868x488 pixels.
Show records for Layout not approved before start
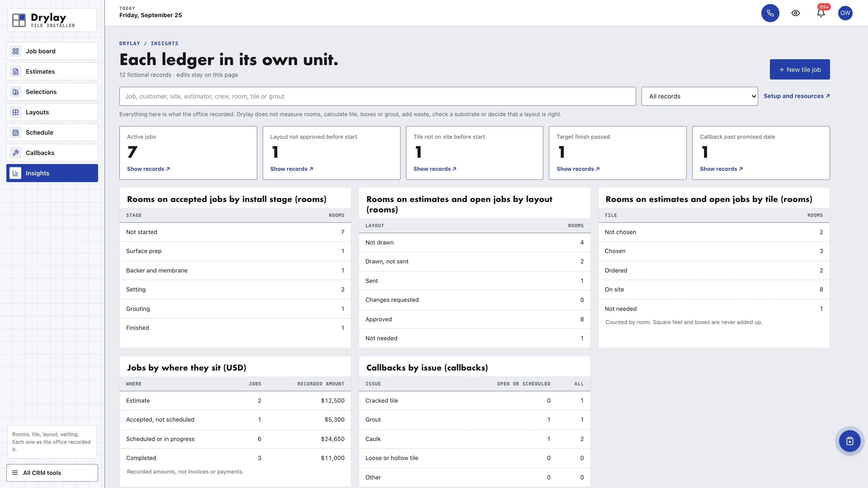click(291, 169)
